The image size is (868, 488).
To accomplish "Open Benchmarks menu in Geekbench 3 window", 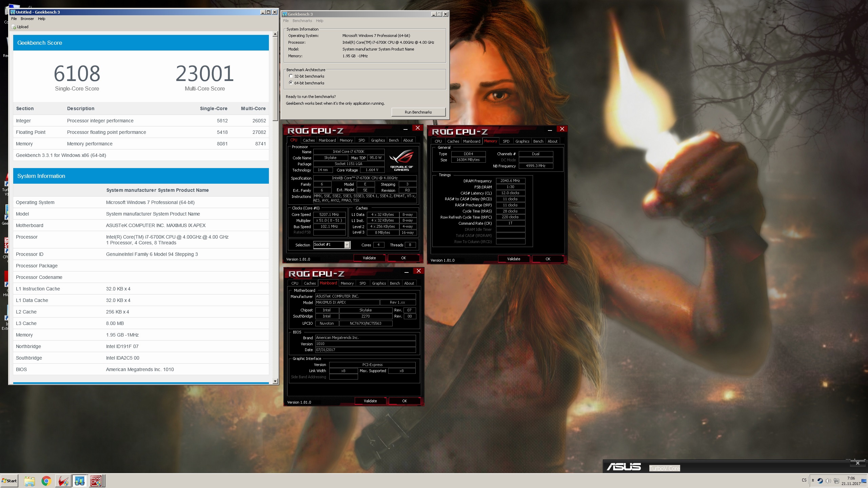I will click(302, 21).
